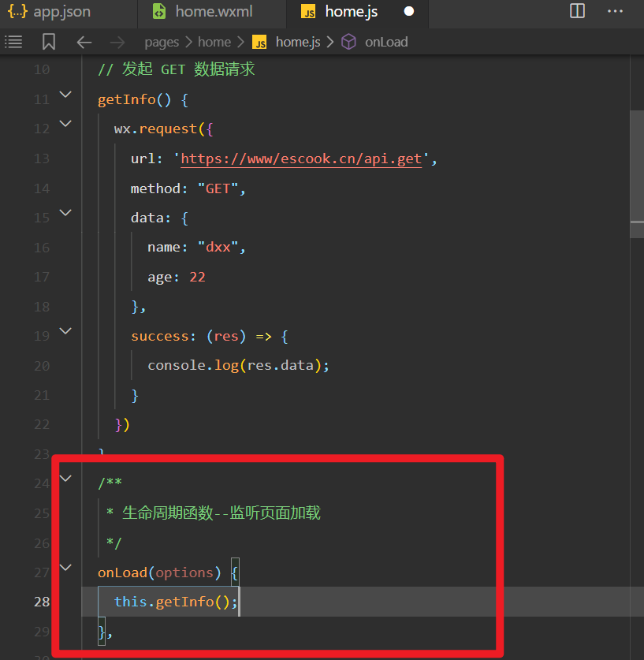Collapse getInfo() at line 11
Screen dimensions: 644x660
point(65,95)
